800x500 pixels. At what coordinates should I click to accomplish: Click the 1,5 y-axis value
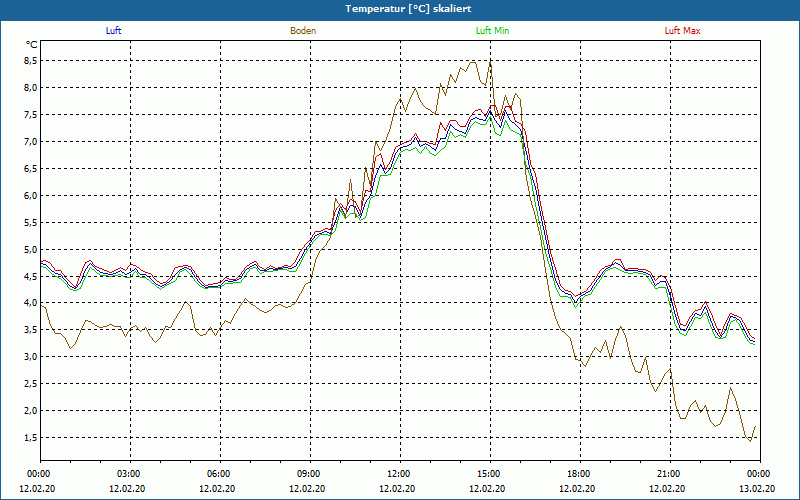(31, 438)
